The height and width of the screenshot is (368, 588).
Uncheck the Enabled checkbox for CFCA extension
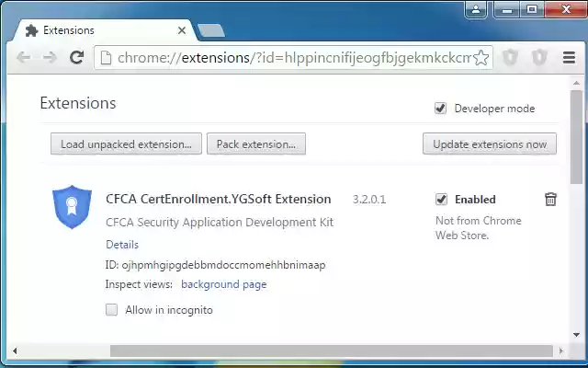(441, 199)
